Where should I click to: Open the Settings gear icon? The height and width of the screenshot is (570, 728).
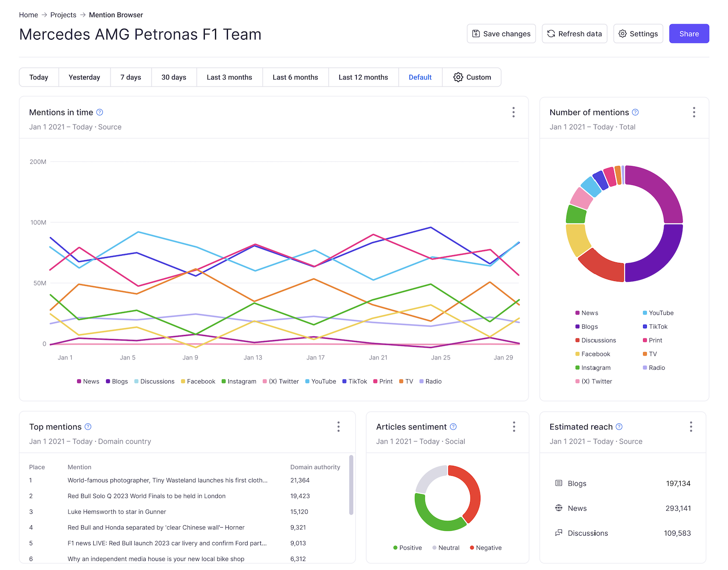tap(623, 33)
